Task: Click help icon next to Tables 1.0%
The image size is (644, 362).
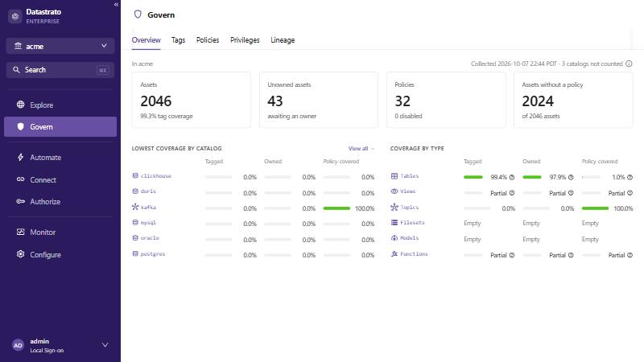Action: tap(630, 177)
